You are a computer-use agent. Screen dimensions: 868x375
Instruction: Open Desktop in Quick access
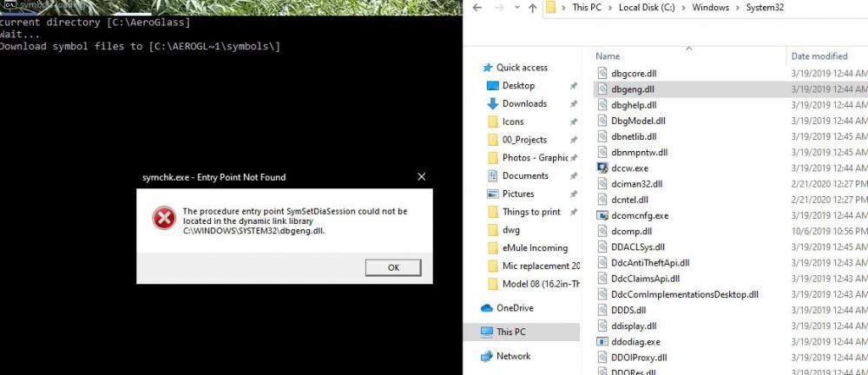518,85
